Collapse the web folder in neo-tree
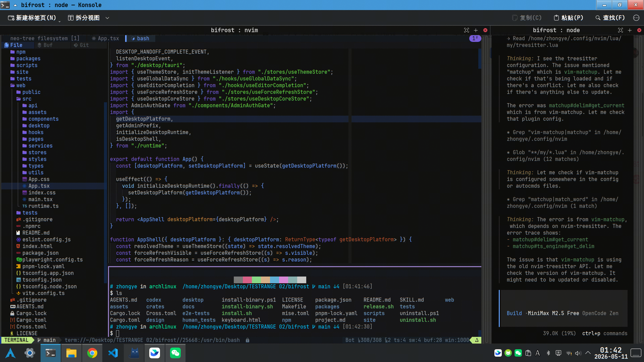This screenshot has height=362, width=644. click(x=18, y=85)
